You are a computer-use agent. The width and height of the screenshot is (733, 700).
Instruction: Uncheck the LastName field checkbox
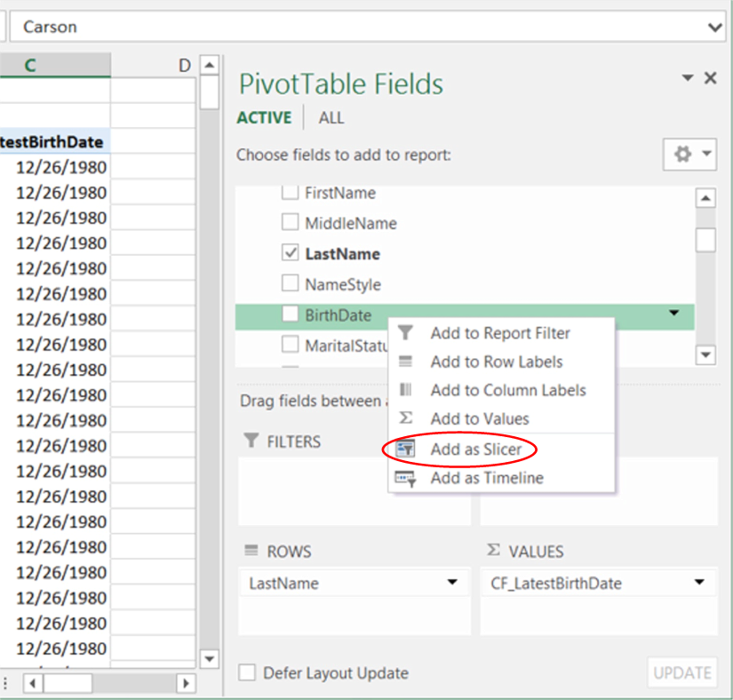click(x=290, y=253)
